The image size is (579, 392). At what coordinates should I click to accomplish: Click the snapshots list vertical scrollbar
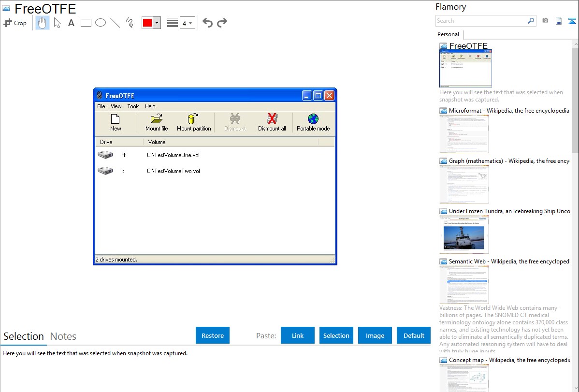pos(575,100)
